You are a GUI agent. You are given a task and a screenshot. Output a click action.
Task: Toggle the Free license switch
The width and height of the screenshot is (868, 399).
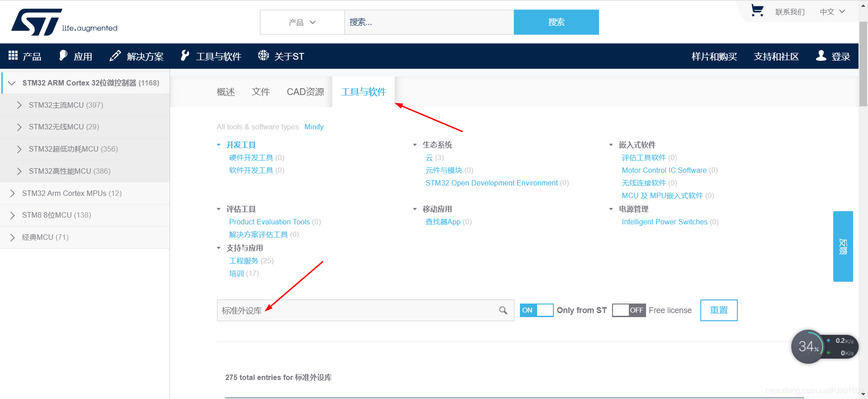coord(629,310)
